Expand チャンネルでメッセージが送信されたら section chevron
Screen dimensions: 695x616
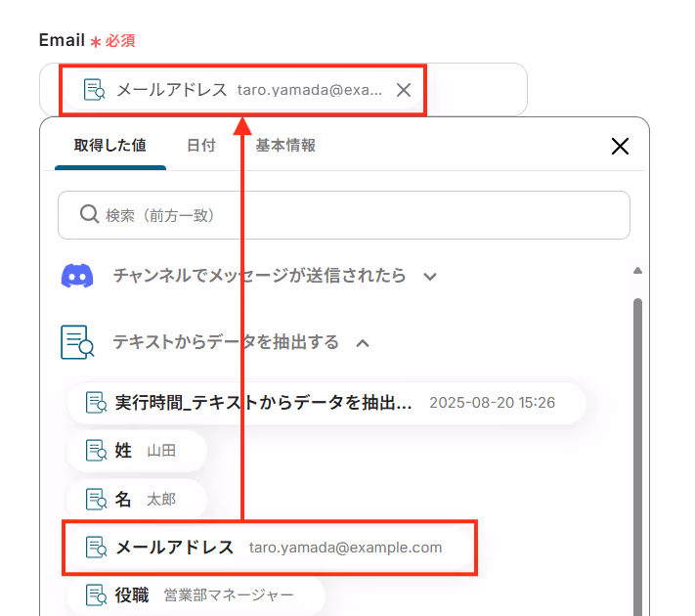tap(429, 277)
